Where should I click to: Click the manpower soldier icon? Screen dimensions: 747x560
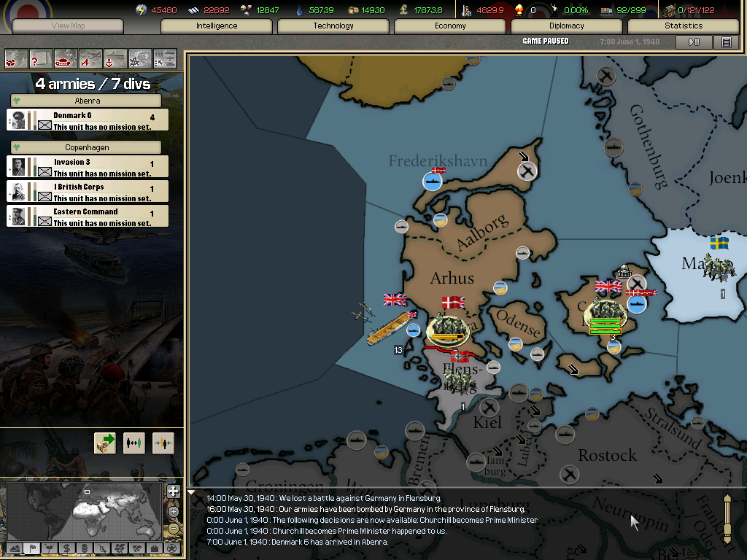(467, 10)
